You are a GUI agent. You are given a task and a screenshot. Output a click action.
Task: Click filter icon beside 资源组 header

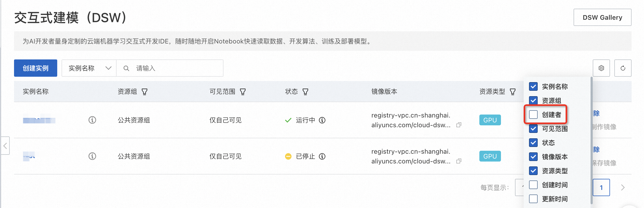pos(145,92)
